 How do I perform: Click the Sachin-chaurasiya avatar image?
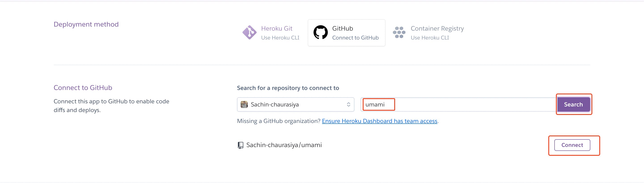coord(244,104)
